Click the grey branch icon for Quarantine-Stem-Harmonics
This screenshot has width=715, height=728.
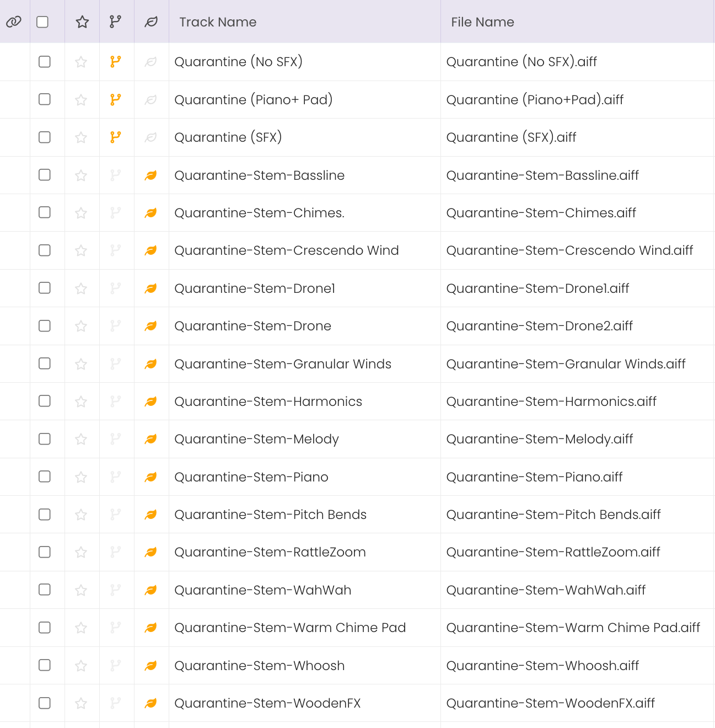click(115, 402)
